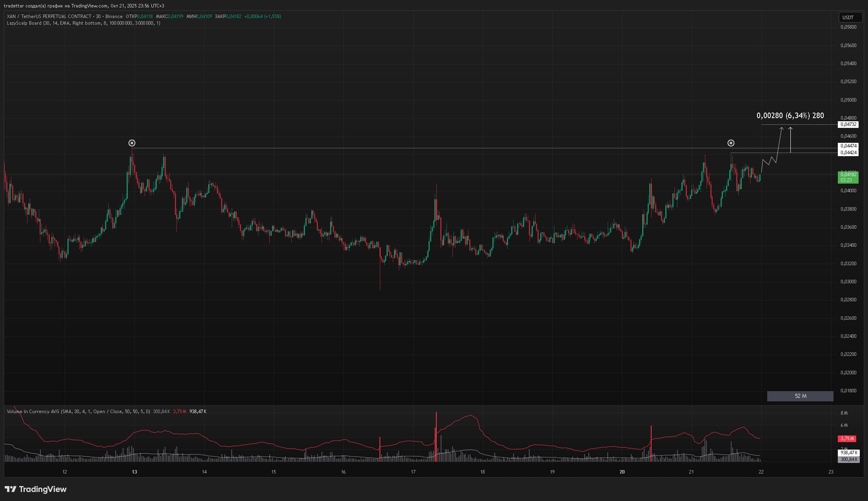Image resolution: width=868 pixels, height=501 pixels.
Task: Select the 0,04474 horizontal level label
Action: [x=848, y=146]
